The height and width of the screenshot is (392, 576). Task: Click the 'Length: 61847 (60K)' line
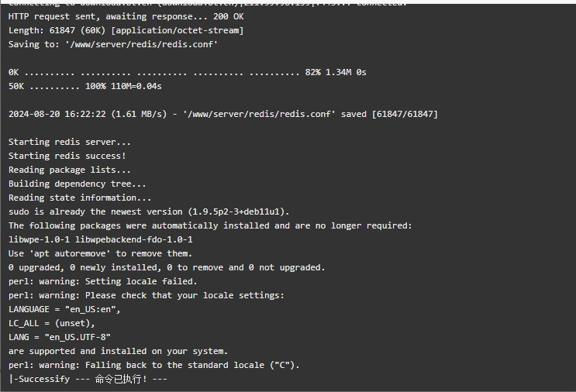tap(126, 30)
